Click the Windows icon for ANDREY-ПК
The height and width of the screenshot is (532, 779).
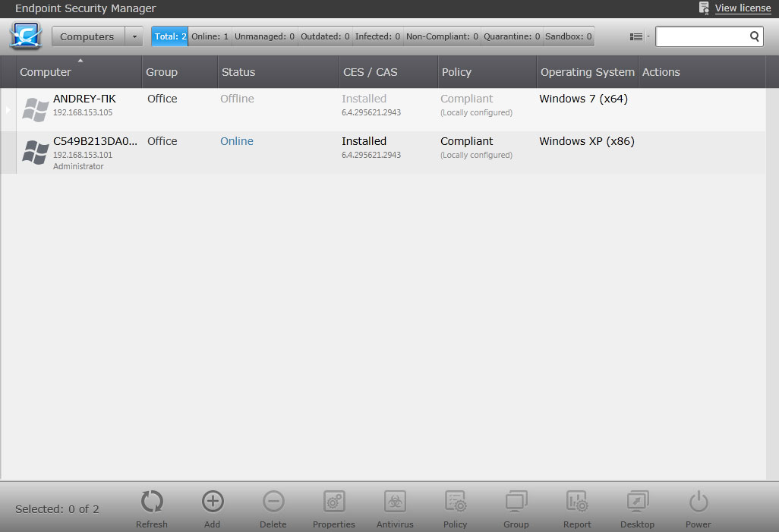pos(35,110)
